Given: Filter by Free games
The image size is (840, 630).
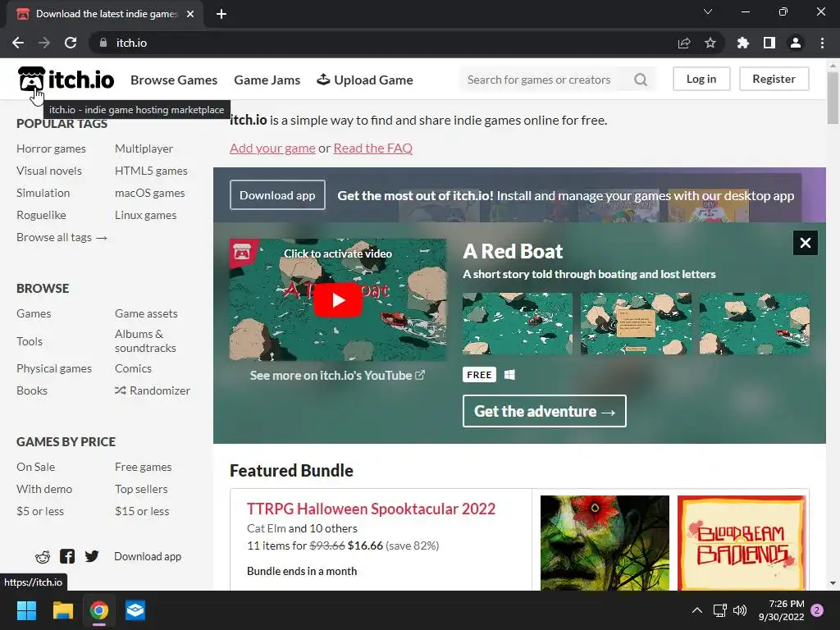Looking at the screenshot, I should click(x=144, y=467).
